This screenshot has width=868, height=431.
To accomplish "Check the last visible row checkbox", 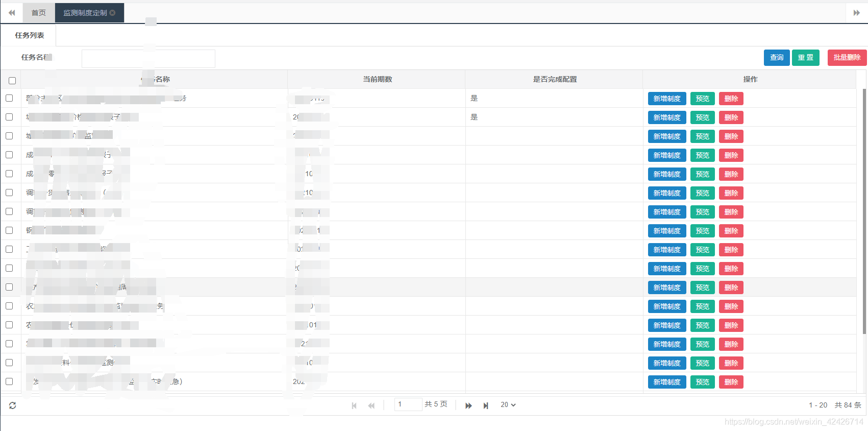I will (x=9, y=381).
